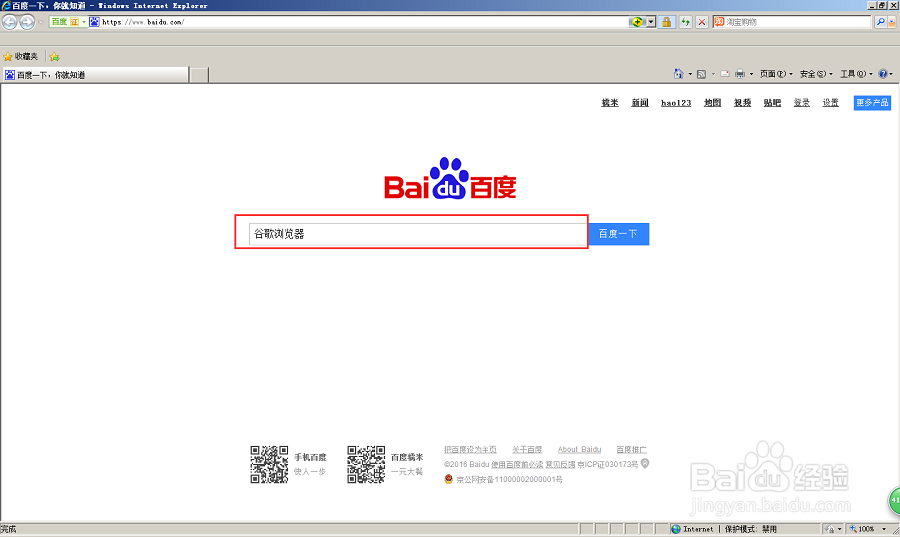Click the security lock icon

click(x=666, y=22)
